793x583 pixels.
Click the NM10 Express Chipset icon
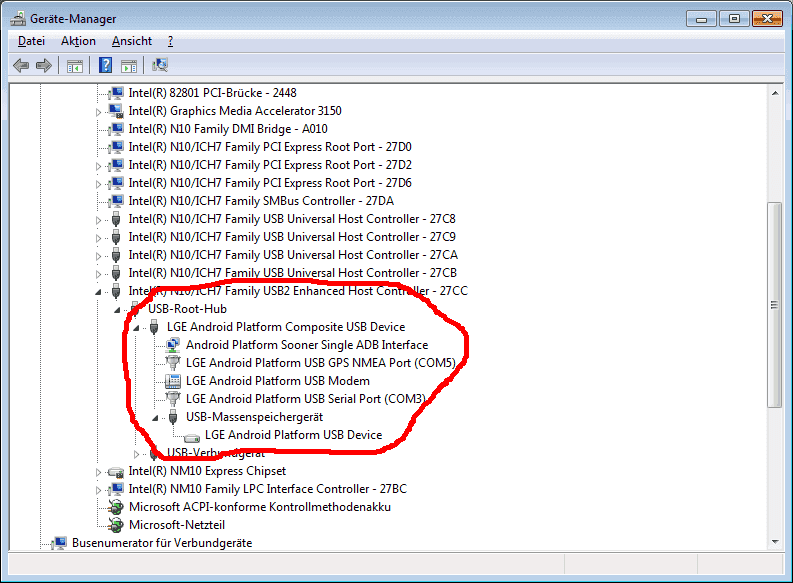click(x=116, y=472)
